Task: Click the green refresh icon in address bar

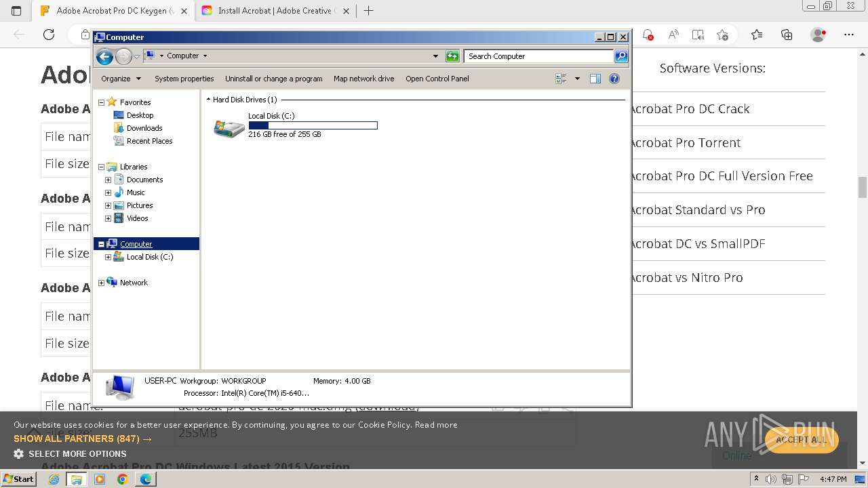Action: tap(452, 56)
